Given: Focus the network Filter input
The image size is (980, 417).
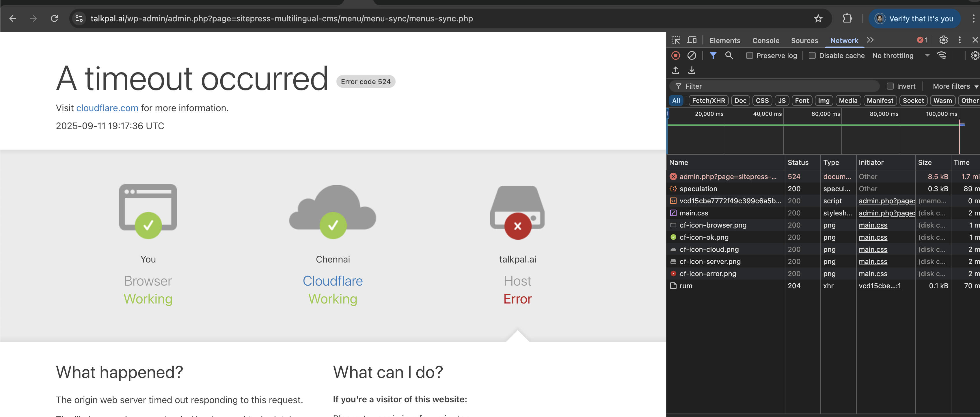Looking at the screenshot, I should [x=775, y=86].
